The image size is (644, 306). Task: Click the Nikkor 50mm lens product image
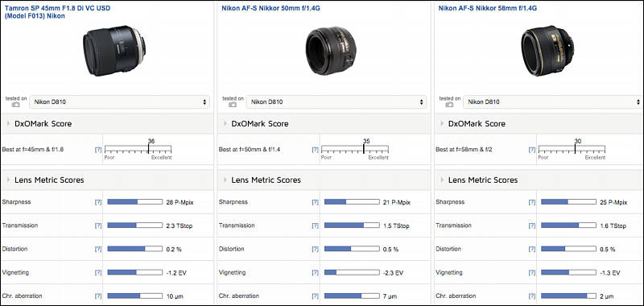click(x=331, y=51)
